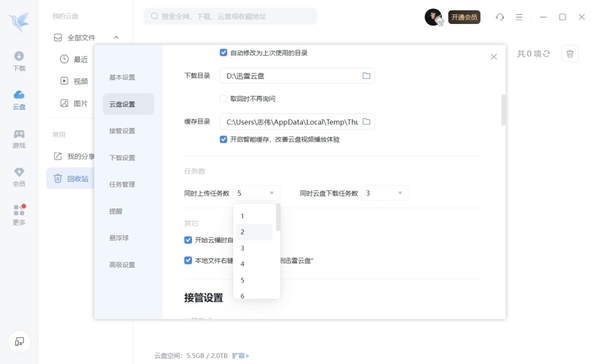Image resolution: width=600 pixels, height=364 pixels.
Task: Choose option 3 in upload tasks list
Action: (x=254, y=248)
